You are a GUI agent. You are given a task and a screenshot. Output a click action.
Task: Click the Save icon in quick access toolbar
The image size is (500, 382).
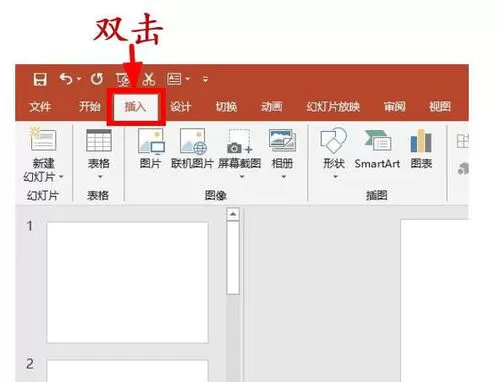point(40,79)
